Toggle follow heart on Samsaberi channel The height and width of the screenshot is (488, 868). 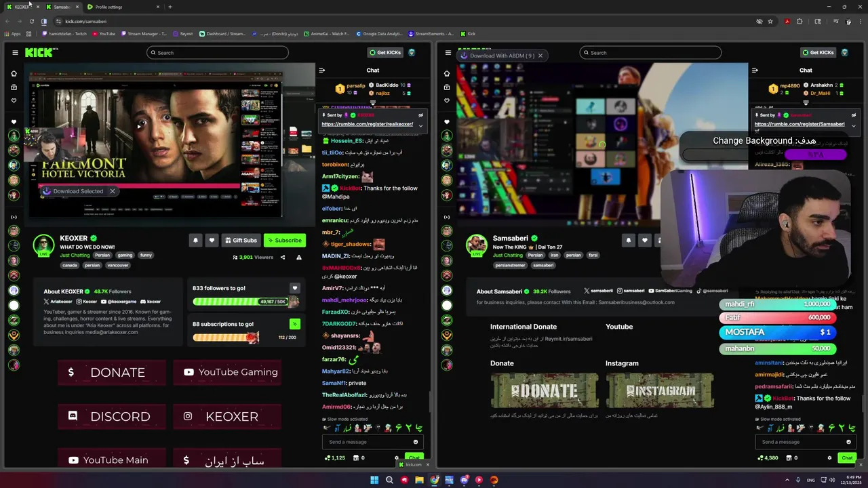(x=644, y=240)
